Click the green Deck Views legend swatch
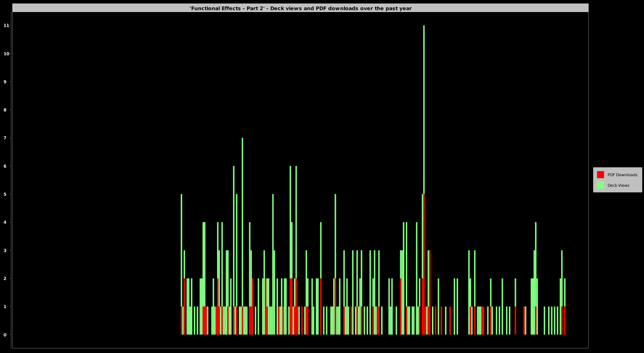Screen dimensions: 644x353 coord(600,185)
